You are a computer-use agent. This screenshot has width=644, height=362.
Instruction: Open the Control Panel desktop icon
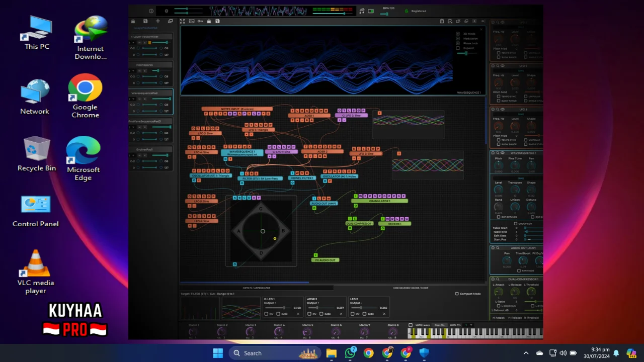[x=35, y=211]
